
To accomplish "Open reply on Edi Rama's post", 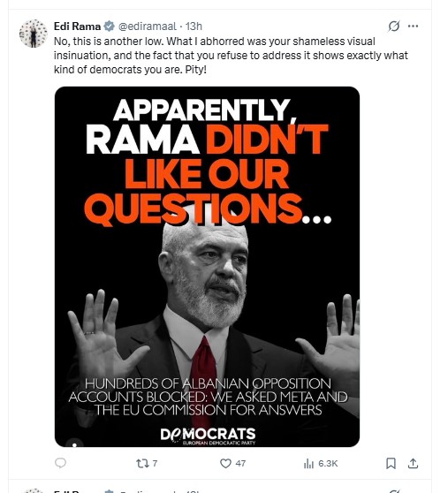I will pos(60,463).
